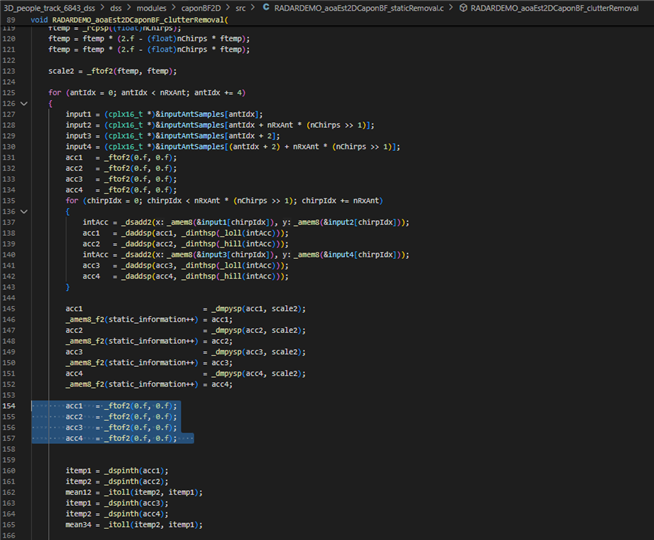
Task: Open the RADARDEMO_aoaEst2DCaponBF_clutterRemoval symbol breadcrumb
Action: click(554, 8)
